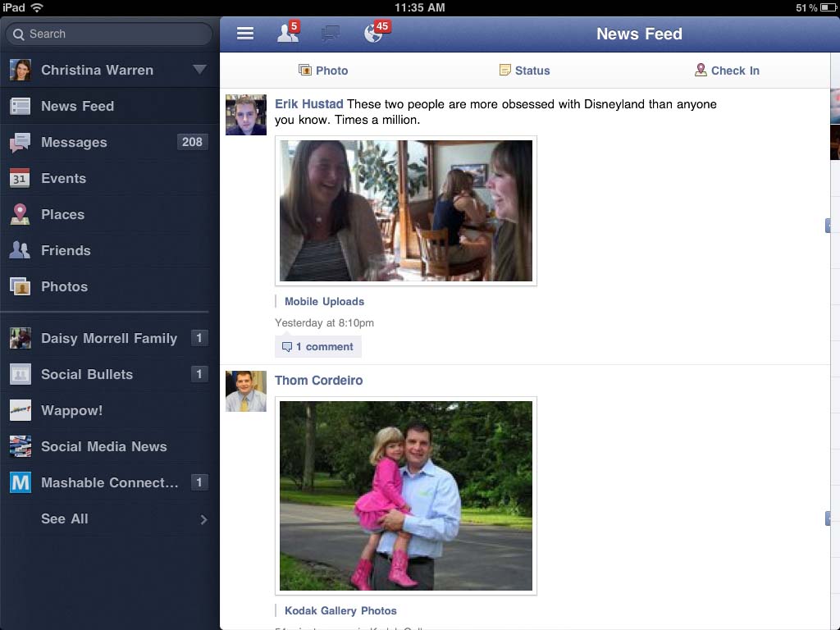The height and width of the screenshot is (630, 840).
Task: Tap the Places map pin icon
Action: pos(21,214)
